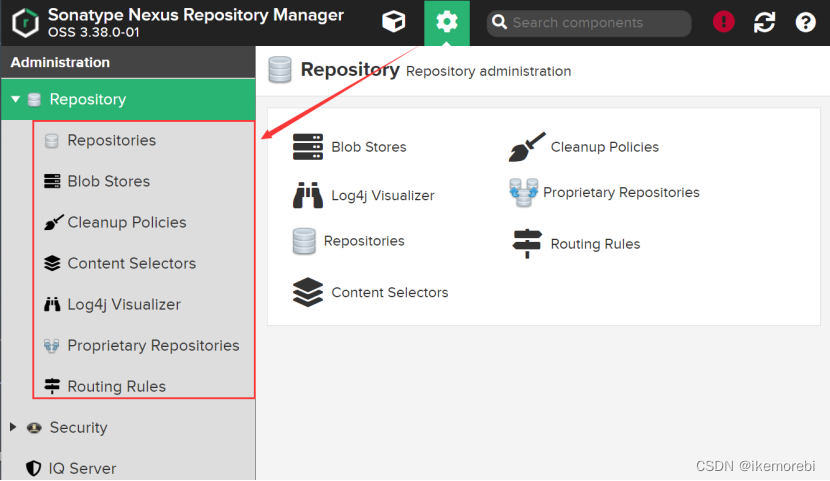
Task: Click the main panel Log4j binoculars icon
Action: point(308,195)
